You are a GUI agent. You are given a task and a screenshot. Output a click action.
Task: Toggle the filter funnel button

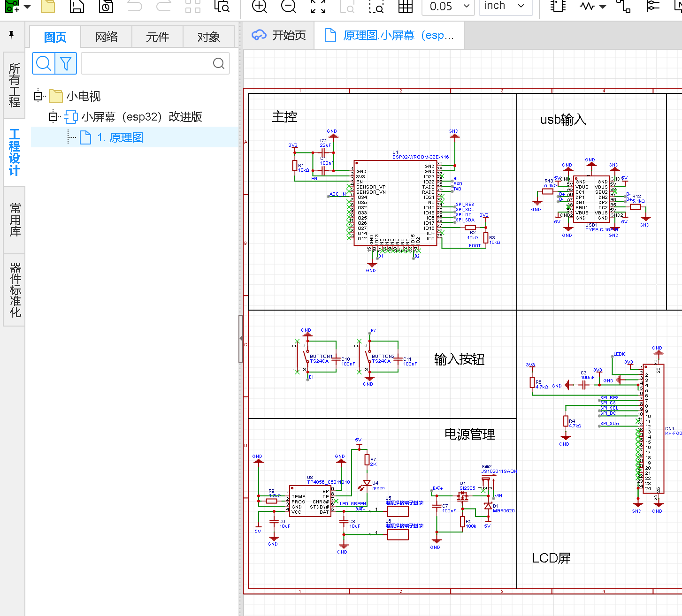click(66, 63)
